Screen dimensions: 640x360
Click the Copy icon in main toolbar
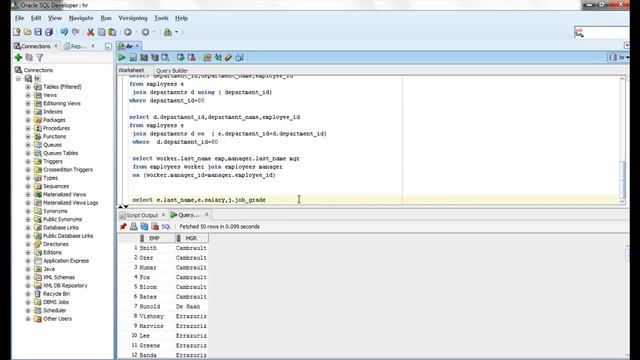click(101, 32)
